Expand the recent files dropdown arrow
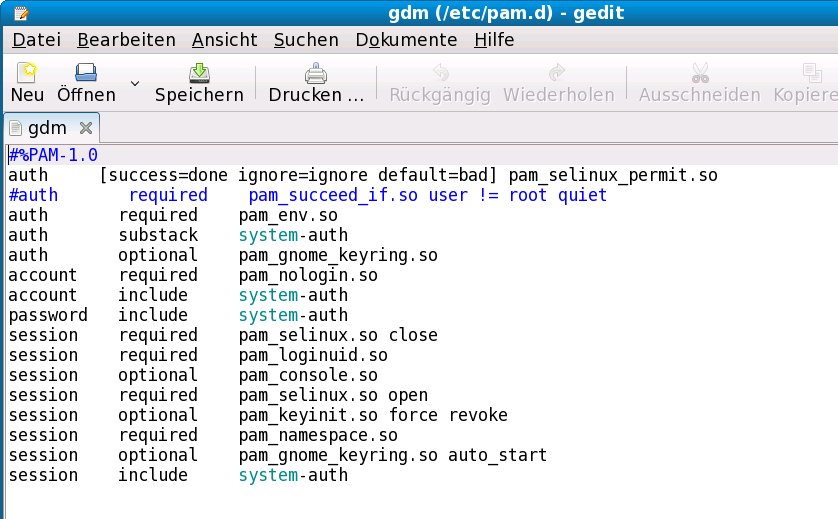Screen dimensions: 838x519 (x=136, y=83)
